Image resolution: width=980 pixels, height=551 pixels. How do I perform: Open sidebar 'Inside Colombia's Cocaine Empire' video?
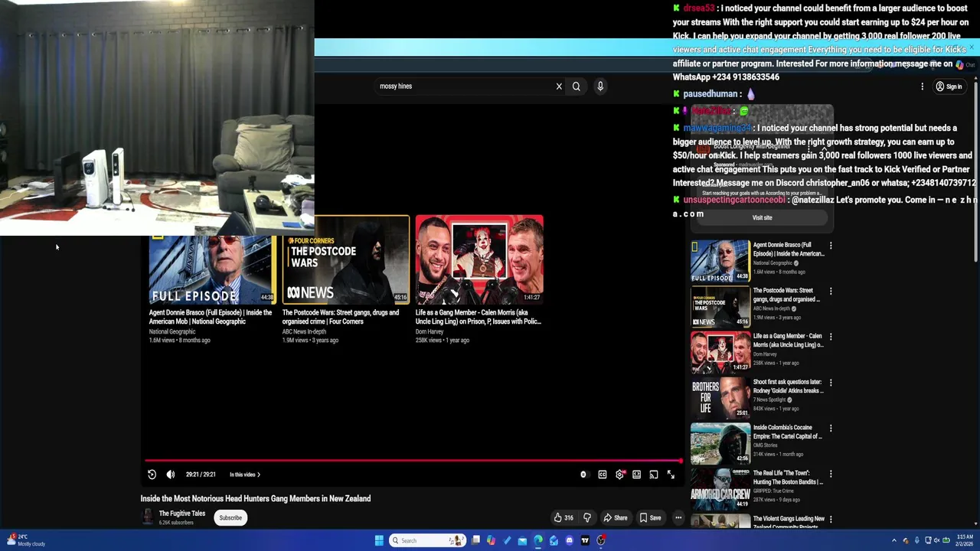[x=788, y=432]
